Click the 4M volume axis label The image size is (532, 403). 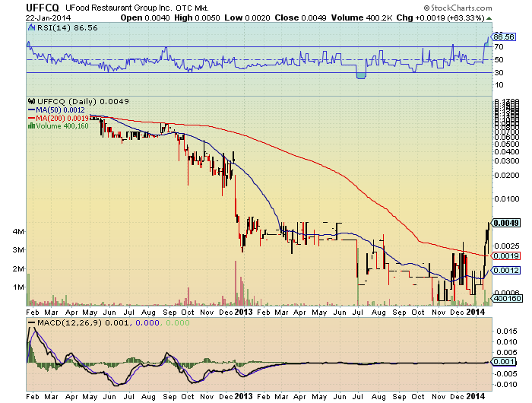click(x=19, y=232)
